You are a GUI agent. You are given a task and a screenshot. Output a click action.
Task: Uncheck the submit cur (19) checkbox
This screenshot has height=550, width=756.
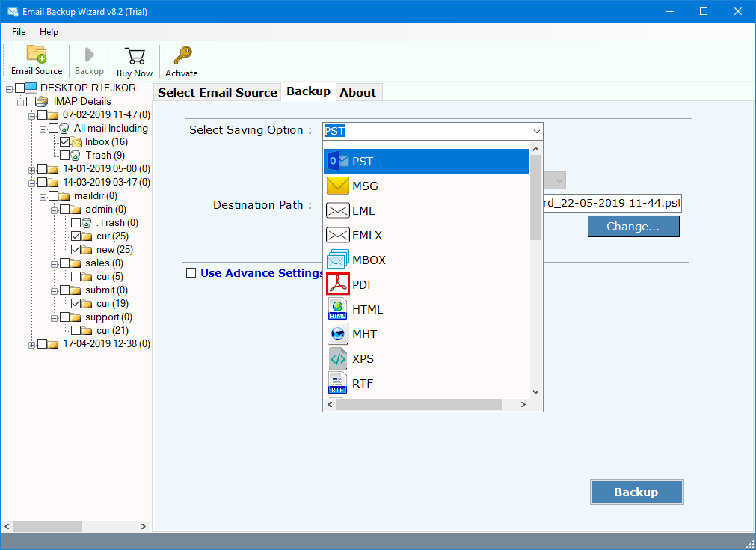point(76,304)
